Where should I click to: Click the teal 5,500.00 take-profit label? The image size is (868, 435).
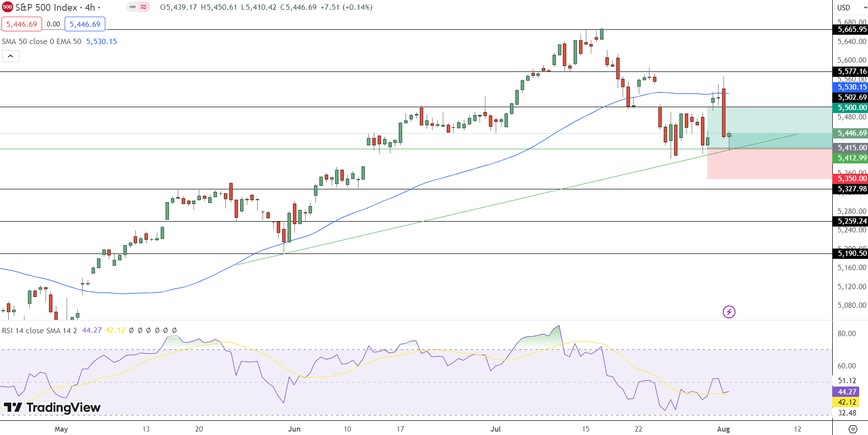point(850,108)
